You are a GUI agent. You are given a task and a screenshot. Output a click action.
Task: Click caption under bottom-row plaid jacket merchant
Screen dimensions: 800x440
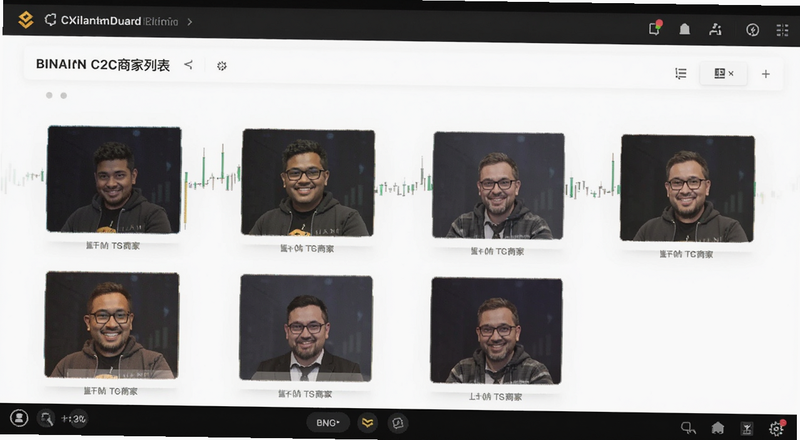[495, 397]
